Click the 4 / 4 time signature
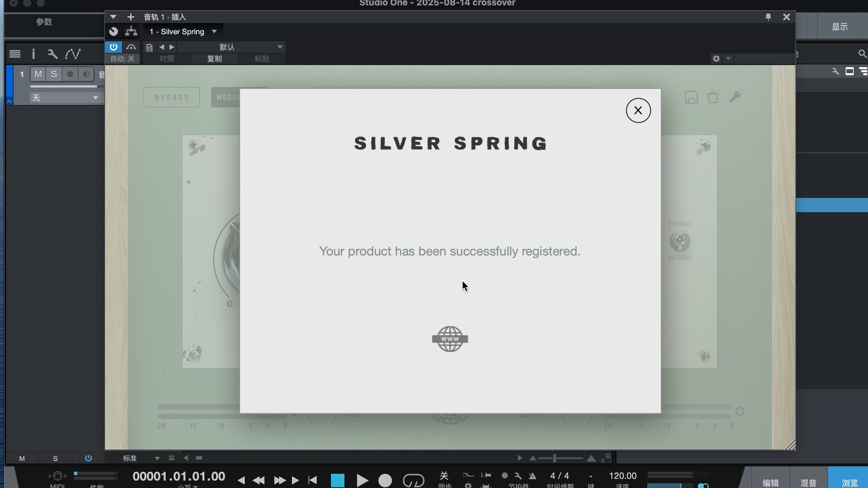 pyautogui.click(x=560, y=476)
